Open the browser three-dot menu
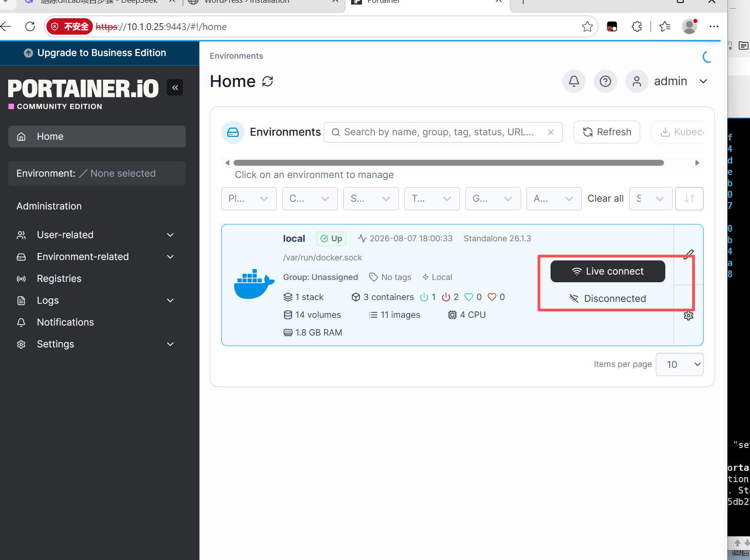The image size is (750, 560). tap(714, 26)
